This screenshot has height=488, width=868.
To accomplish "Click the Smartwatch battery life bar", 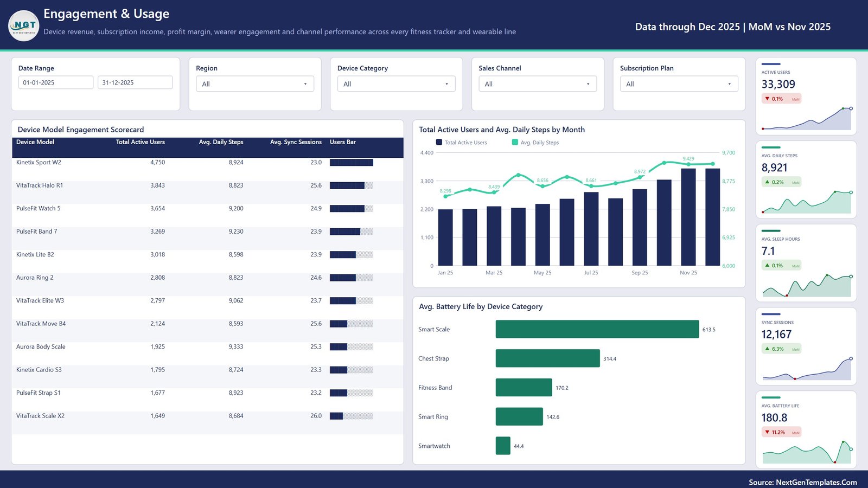I will (503, 446).
